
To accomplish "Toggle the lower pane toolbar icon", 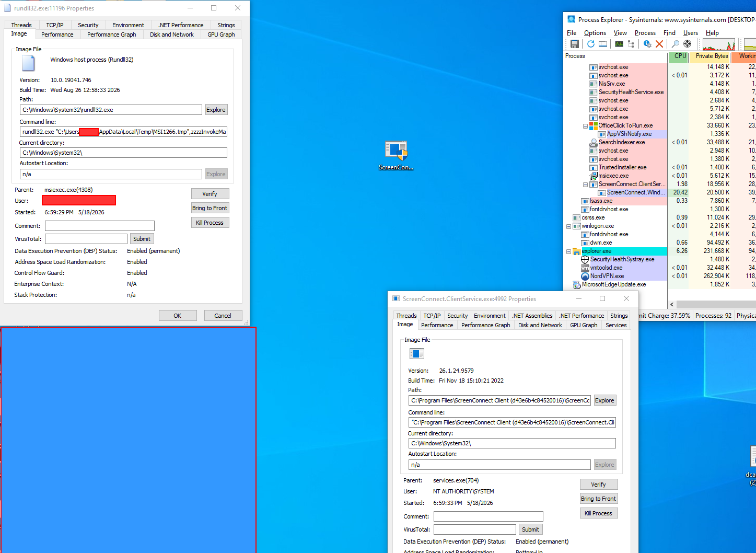I will [603, 44].
